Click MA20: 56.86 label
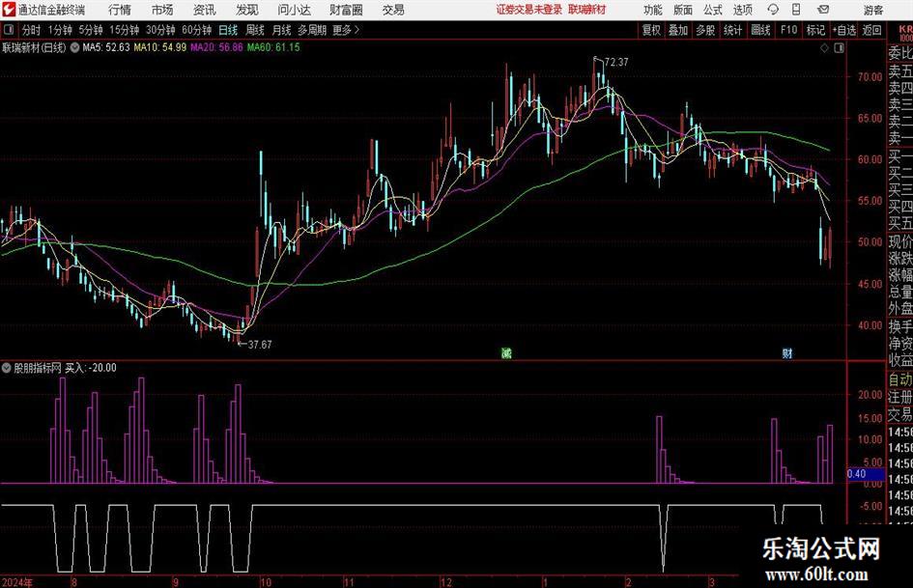 [216, 47]
